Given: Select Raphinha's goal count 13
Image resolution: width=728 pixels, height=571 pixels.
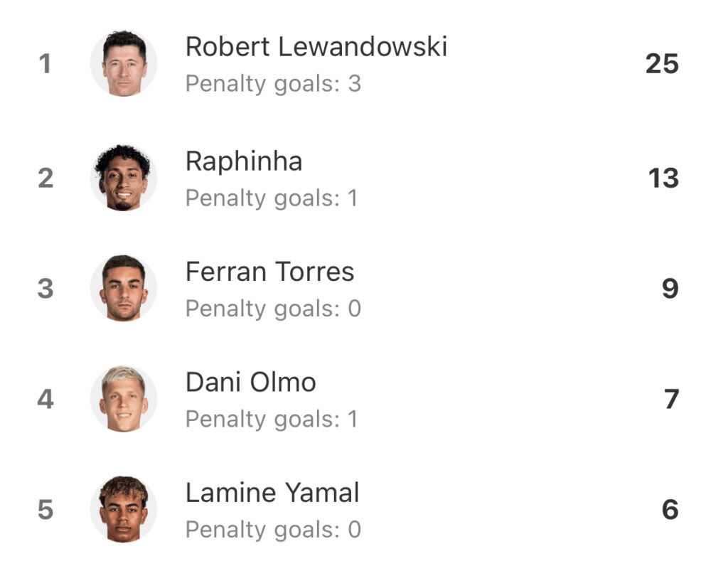Looking at the screenshot, I should [x=663, y=178].
